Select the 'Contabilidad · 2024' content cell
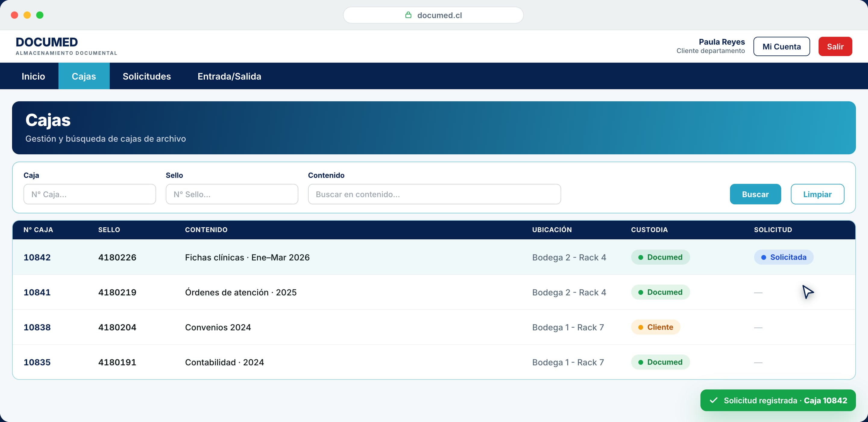Image resolution: width=868 pixels, height=422 pixels. (x=225, y=362)
